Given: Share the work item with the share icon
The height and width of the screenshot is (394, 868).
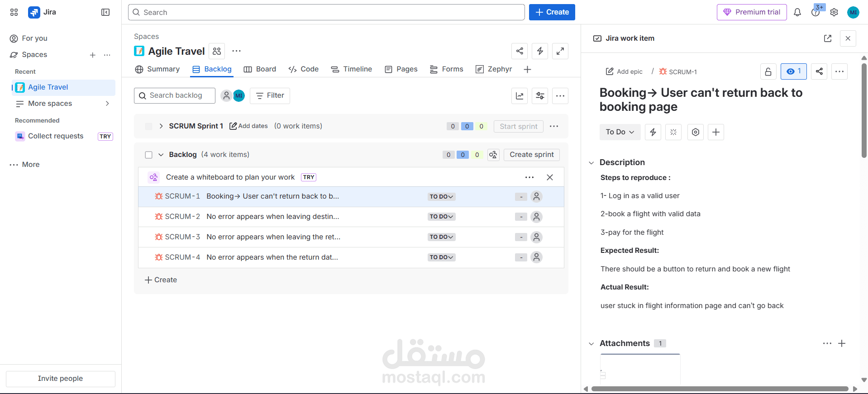Looking at the screenshot, I should pos(819,71).
